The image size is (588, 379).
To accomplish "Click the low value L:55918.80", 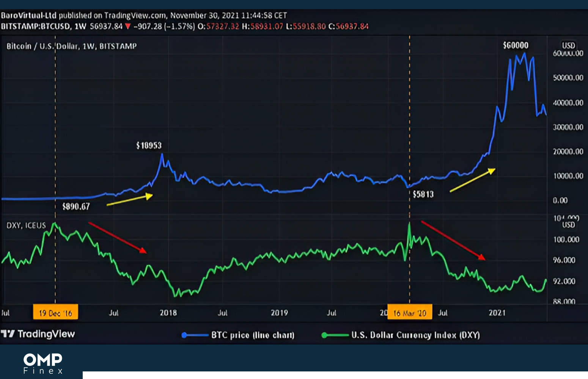I will [x=306, y=26].
